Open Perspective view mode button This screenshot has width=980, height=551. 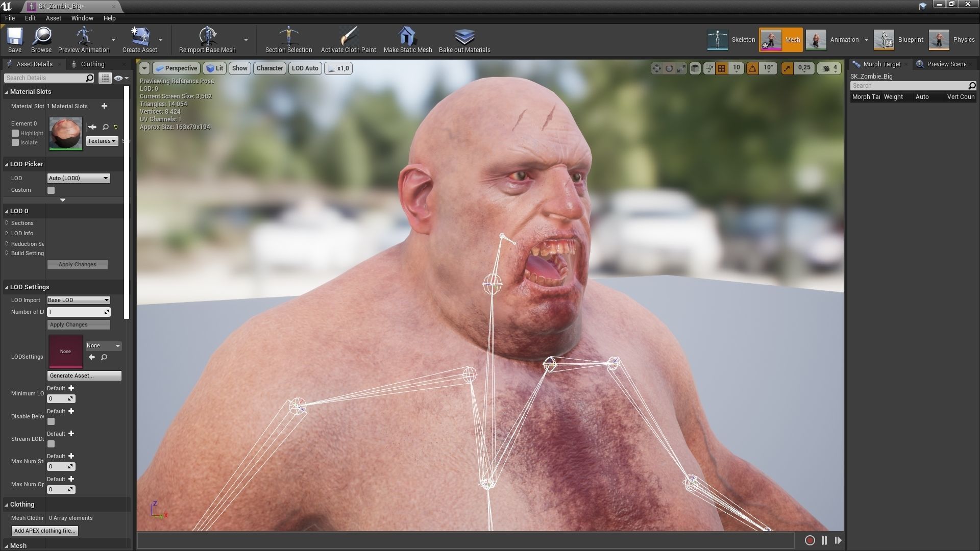pyautogui.click(x=176, y=68)
